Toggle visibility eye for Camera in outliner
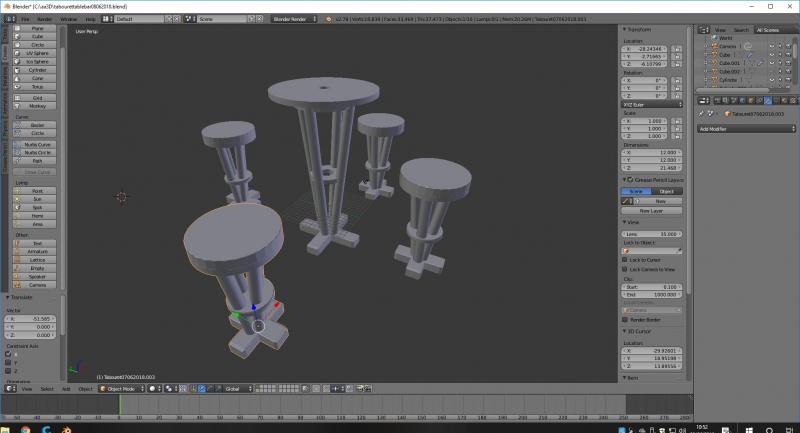Viewport: 800px width, 433px height. tap(772, 46)
